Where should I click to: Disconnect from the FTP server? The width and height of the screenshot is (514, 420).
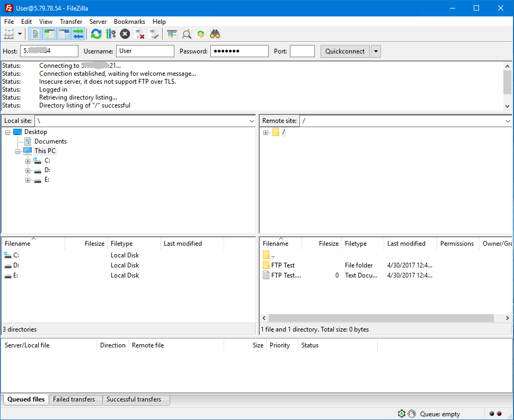140,33
